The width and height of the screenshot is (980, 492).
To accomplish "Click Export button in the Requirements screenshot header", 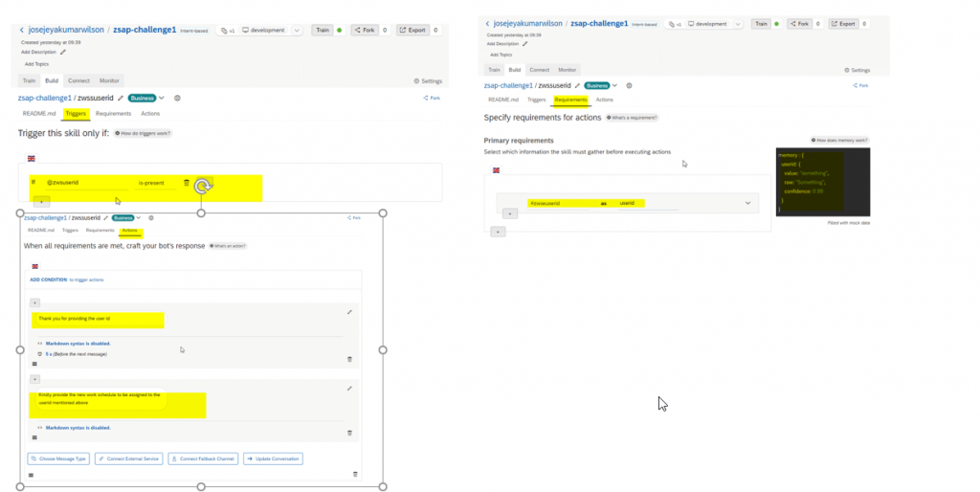I will 844,24.
